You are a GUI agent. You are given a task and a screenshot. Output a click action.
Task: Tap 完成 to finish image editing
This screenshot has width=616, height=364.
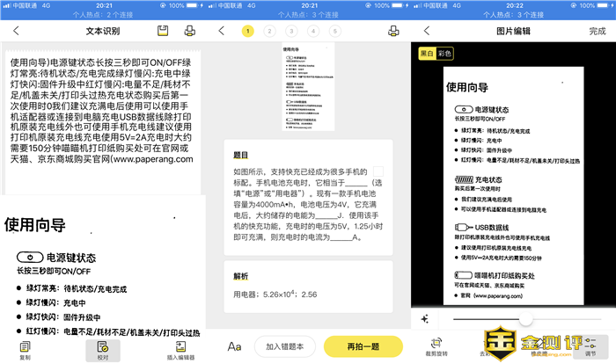click(598, 31)
